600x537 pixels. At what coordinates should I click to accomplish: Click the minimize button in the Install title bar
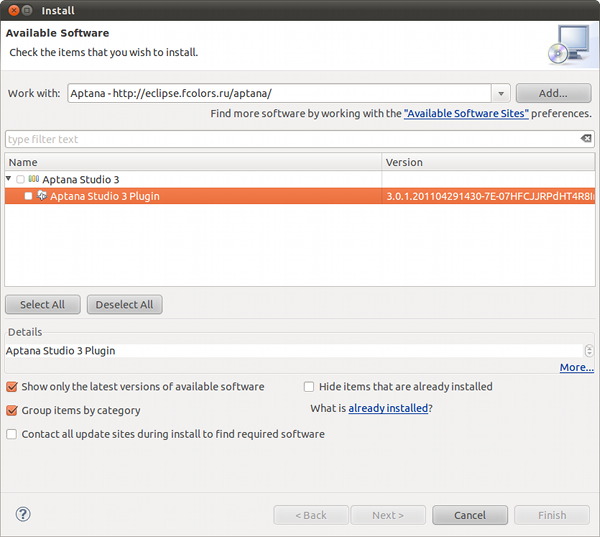(27, 10)
